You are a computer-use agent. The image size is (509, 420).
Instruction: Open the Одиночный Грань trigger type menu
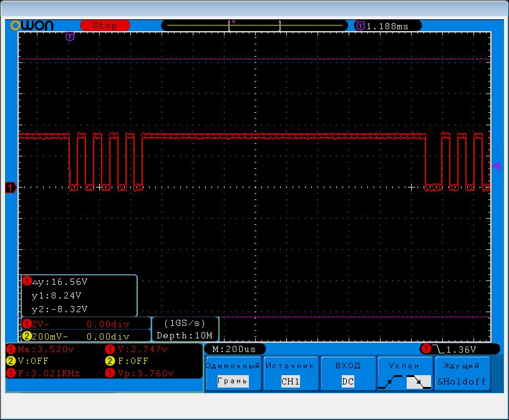(x=233, y=374)
